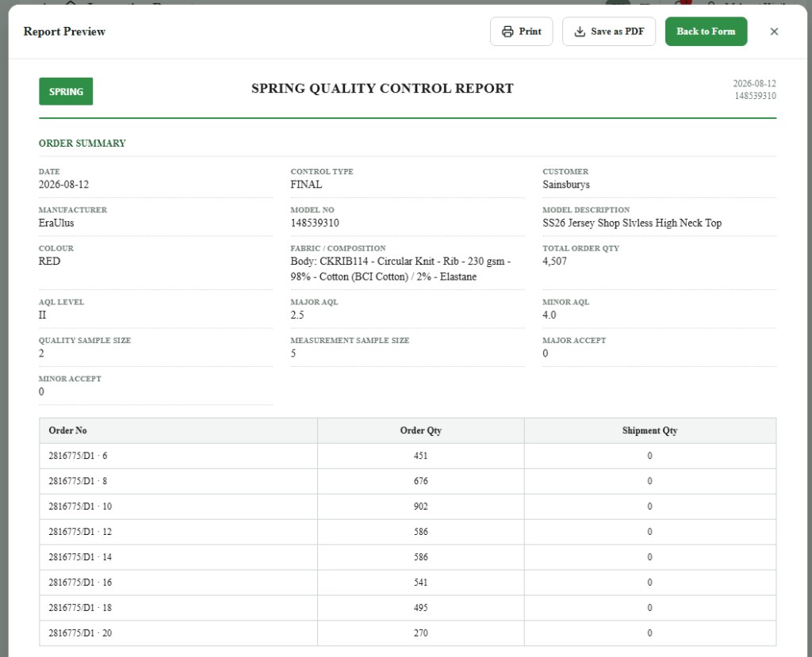Close the Report Preview dialog
This screenshot has width=812, height=657.
click(774, 32)
